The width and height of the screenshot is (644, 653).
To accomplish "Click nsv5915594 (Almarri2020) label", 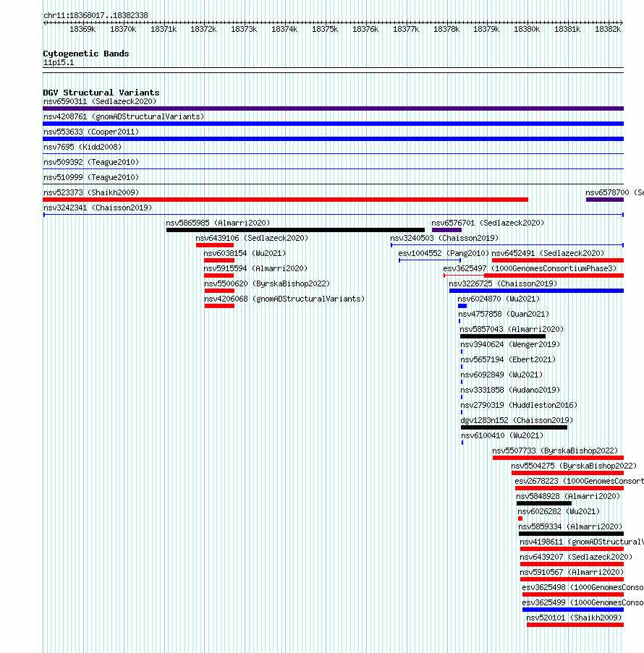I will pyautogui.click(x=255, y=268).
